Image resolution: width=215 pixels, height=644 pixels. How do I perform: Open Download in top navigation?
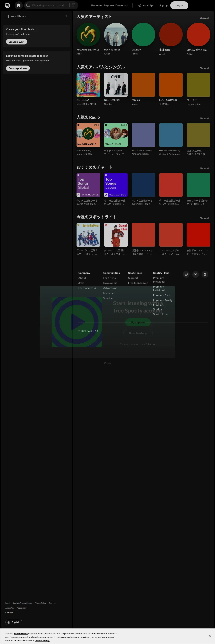[x=122, y=6]
